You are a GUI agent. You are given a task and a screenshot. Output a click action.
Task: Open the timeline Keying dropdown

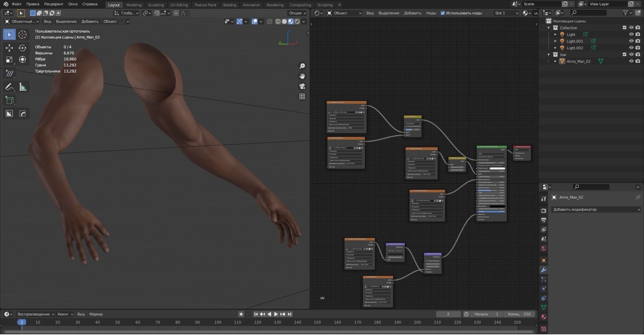[x=65, y=314]
